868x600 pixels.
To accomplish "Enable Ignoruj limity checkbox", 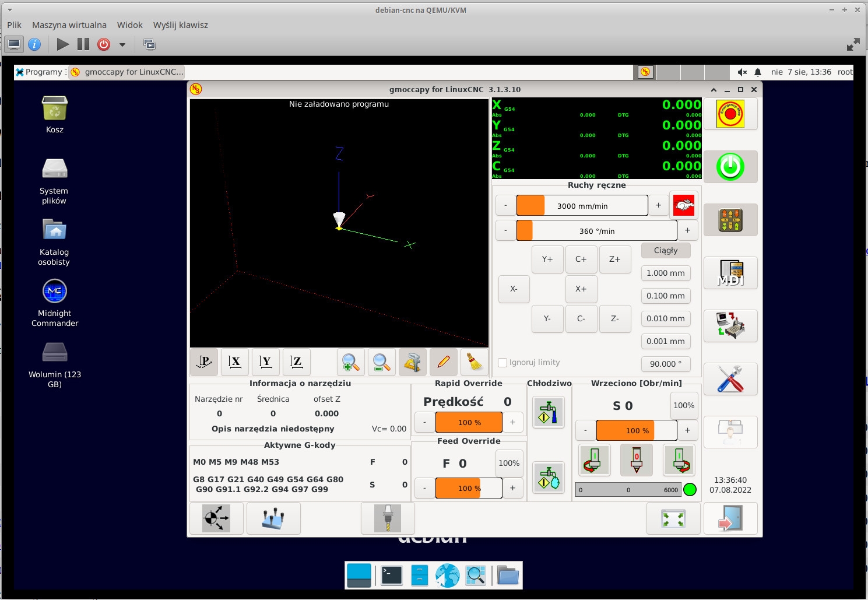I will 502,363.
